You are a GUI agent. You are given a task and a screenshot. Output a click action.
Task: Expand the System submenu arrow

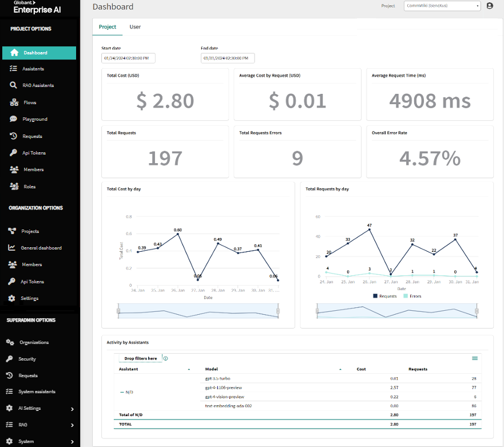pos(72,442)
